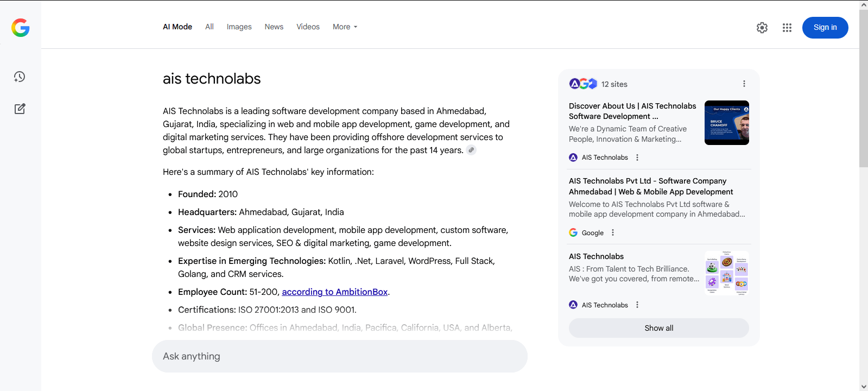868x391 pixels.
Task: Click the vertical scrollbar thumb
Action: 864,88
